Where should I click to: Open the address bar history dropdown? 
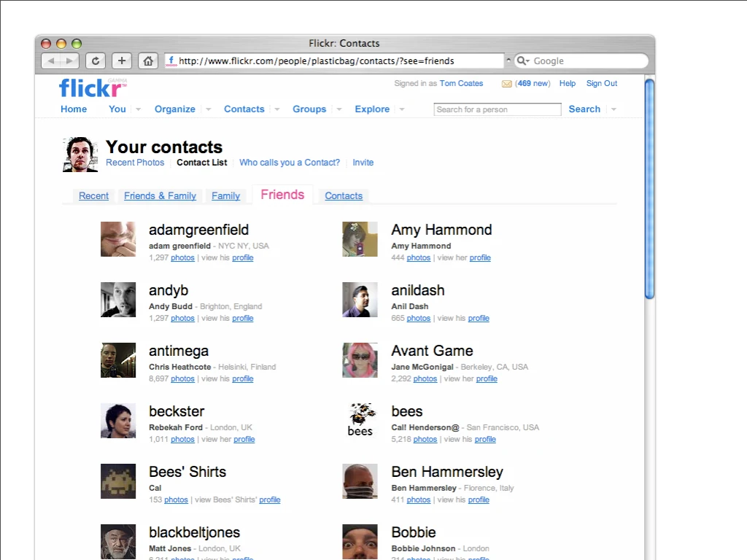508,61
